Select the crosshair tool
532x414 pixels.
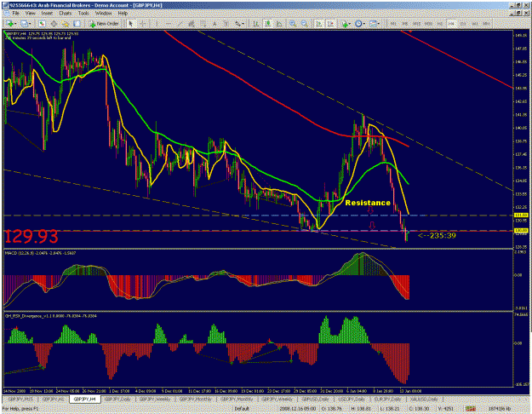[x=143, y=24]
